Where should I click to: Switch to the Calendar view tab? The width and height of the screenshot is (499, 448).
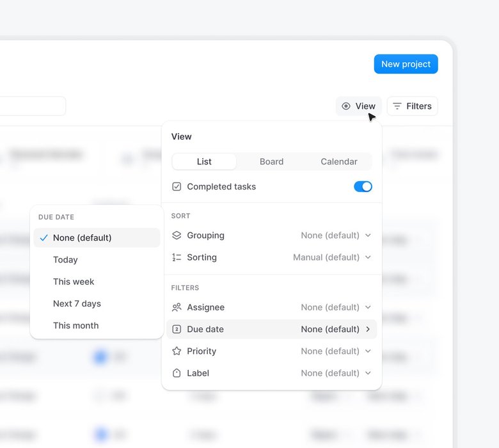[x=338, y=162]
